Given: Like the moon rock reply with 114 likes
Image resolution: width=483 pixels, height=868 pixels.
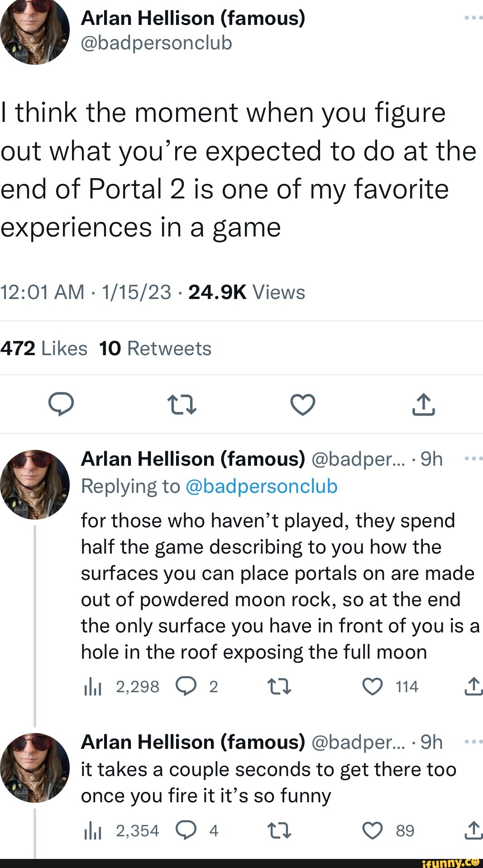Looking at the screenshot, I should (373, 687).
